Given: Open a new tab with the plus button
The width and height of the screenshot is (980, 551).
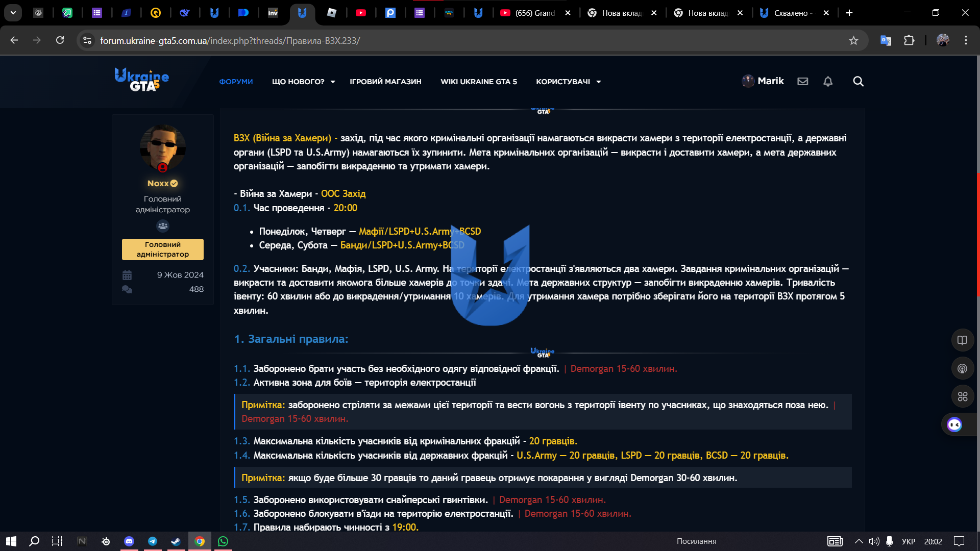Looking at the screenshot, I should (x=849, y=13).
